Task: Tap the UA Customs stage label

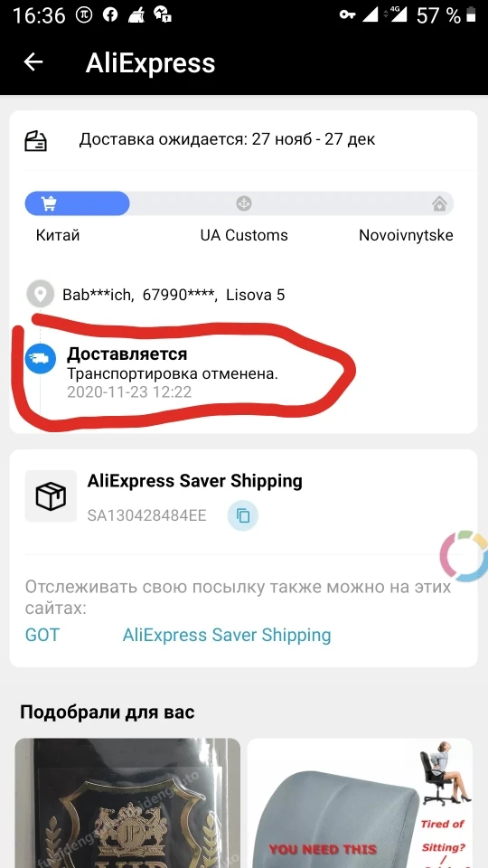Action: pyautogui.click(x=244, y=235)
